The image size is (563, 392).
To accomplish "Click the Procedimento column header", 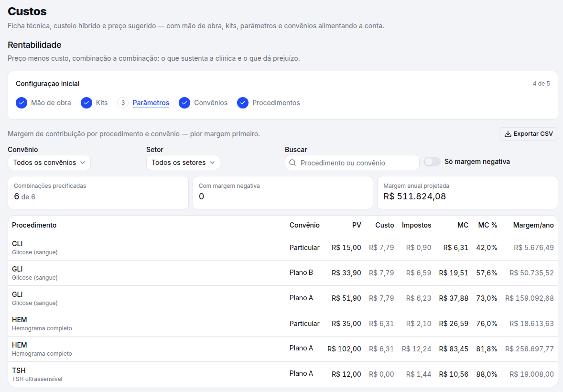I will click(x=34, y=225).
